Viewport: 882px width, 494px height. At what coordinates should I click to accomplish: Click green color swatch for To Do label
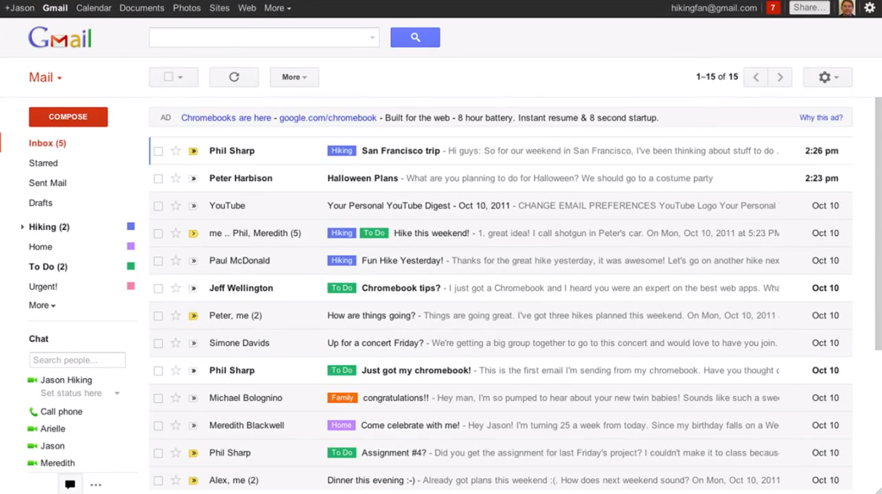[x=130, y=266]
